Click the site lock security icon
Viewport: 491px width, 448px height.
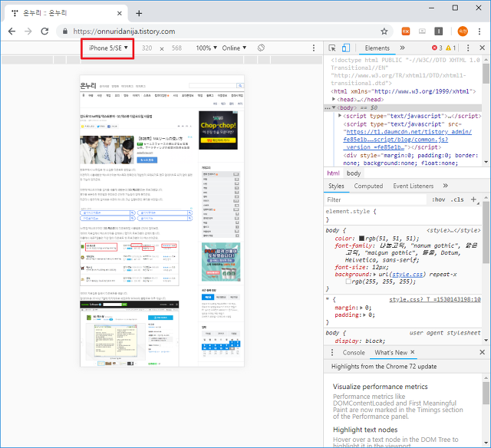click(64, 31)
